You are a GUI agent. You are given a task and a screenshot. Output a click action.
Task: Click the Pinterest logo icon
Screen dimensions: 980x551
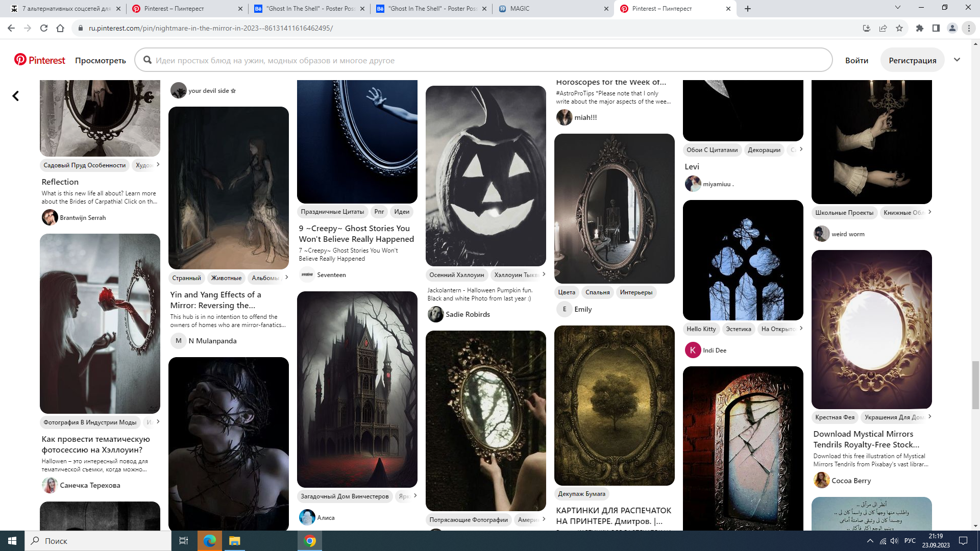pos(20,60)
